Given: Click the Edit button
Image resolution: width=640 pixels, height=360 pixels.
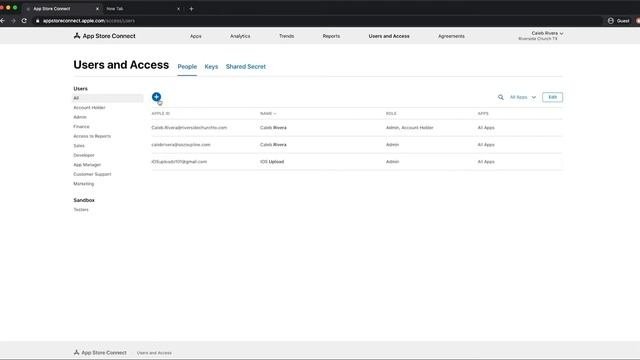Looking at the screenshot, I should pos(552,97).
